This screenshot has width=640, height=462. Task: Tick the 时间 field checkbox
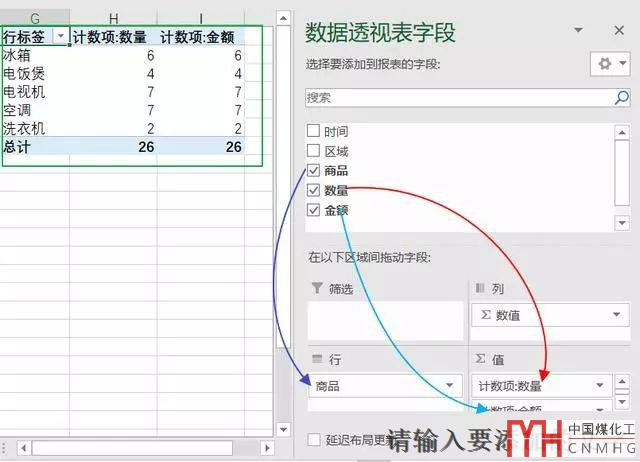313,131
